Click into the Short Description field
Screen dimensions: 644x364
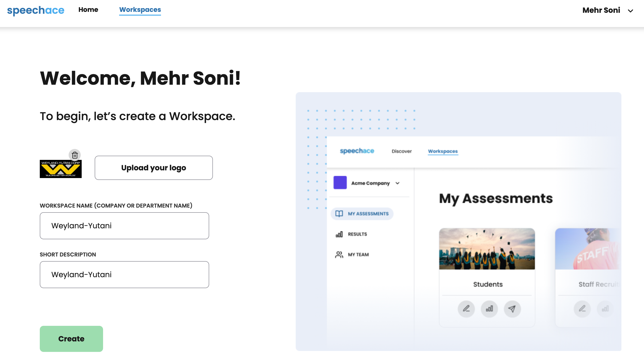(124, 274)
